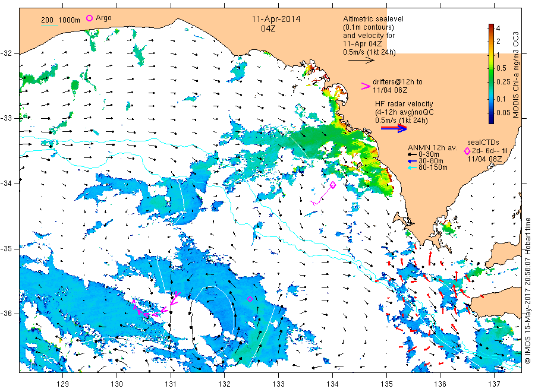The height and width of the screenshot is (392, 535).
Task: Click the blue 30-80m ANMN arrow symbol
Action: point(412,161)
